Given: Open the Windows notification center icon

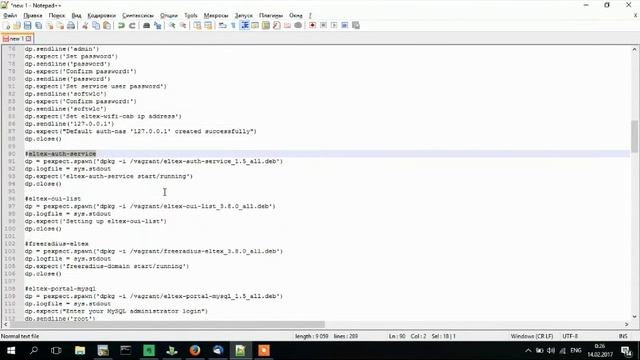Looking at the screenshot, I should coord(626,350).
